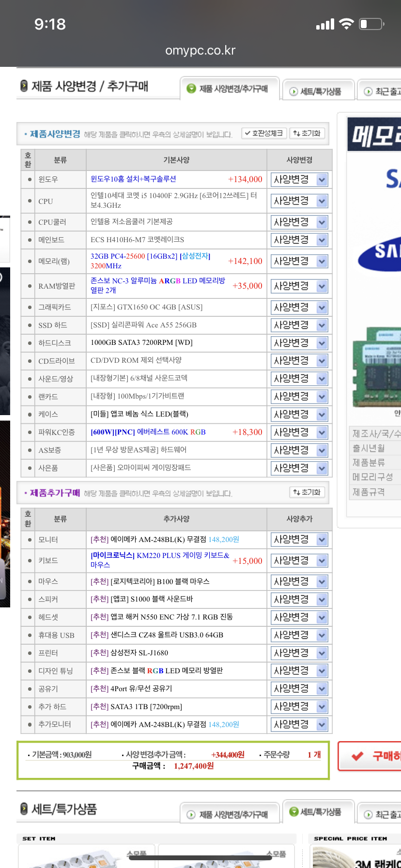
Task: Click the Samsung memory module product image
Action: pos(377,367)
